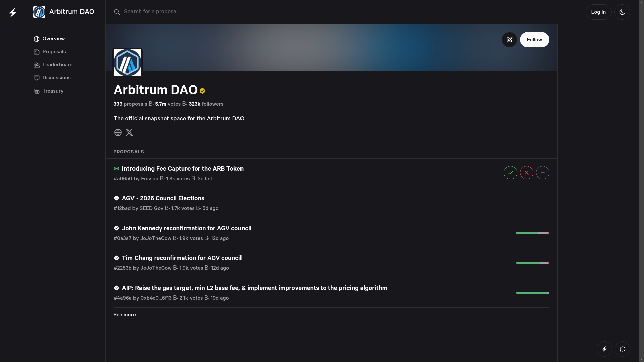Click the Arbitrum DAO logo in header
The image size is (644, 362).
[x=39, y=12]
